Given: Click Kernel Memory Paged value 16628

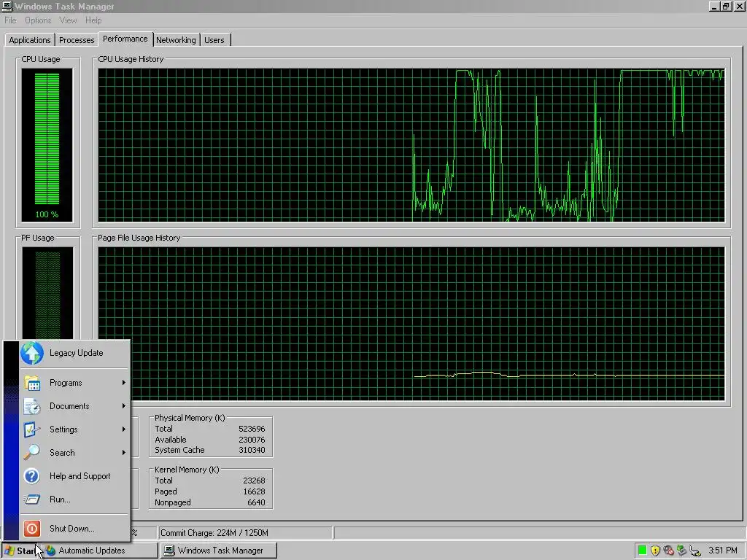Looking at the screenshot, I should pyautogui.click(x=254, y=492).
